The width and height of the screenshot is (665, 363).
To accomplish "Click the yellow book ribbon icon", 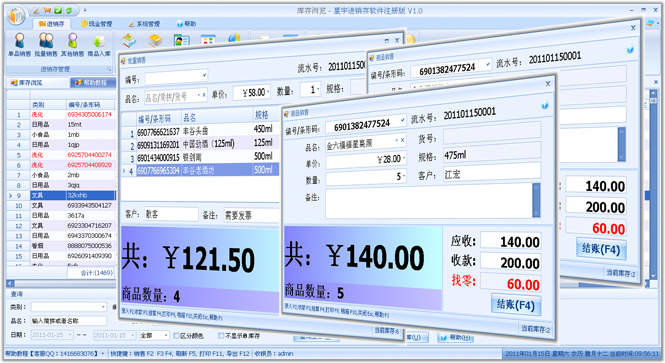I will click(x=155, y=40).
